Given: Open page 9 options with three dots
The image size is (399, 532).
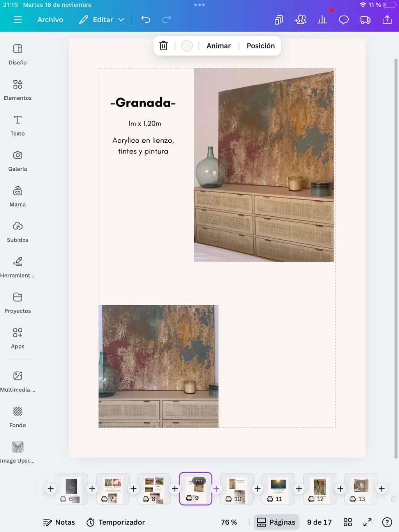Looking at the screenshot, I should coord(199,481).
